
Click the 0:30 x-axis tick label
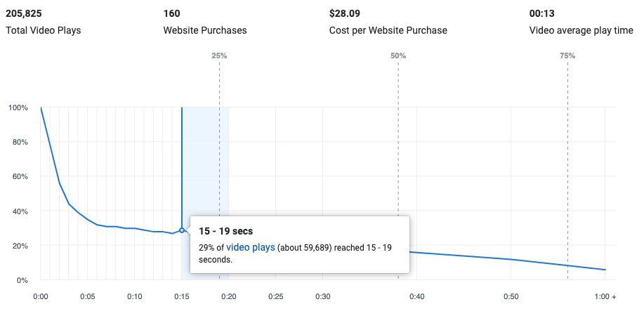(323, 296)
